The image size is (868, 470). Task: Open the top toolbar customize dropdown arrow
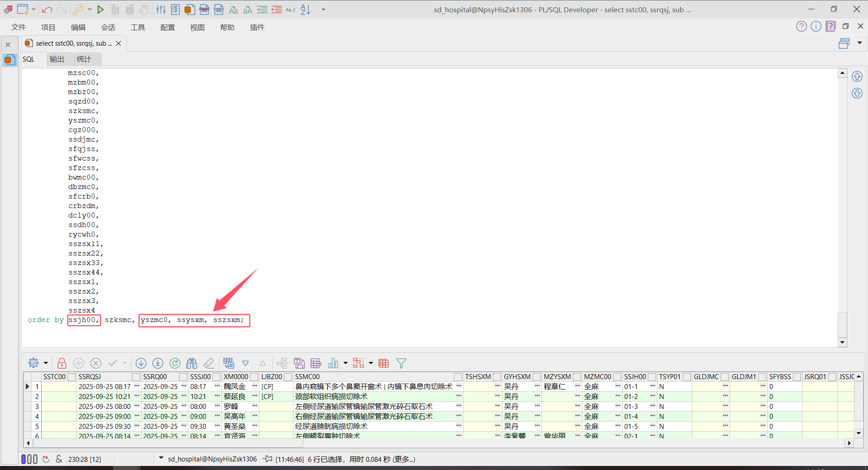pyautogui.click(x=323, y=9)
